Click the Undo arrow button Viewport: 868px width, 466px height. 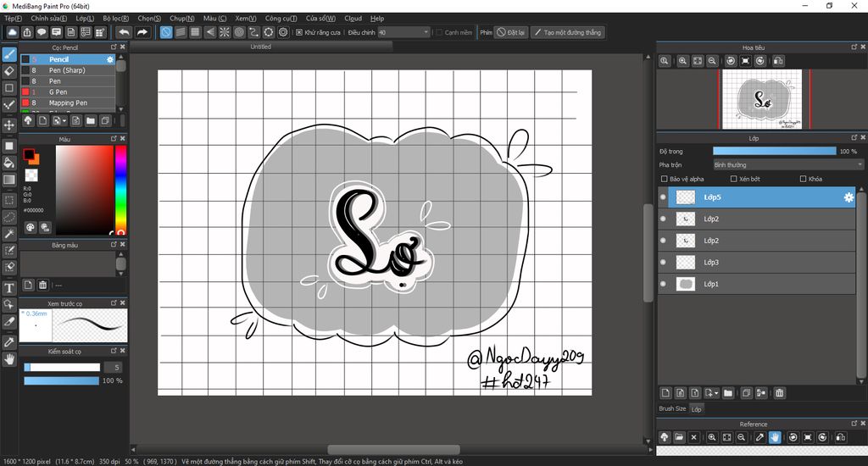click(x=124, y=33)
